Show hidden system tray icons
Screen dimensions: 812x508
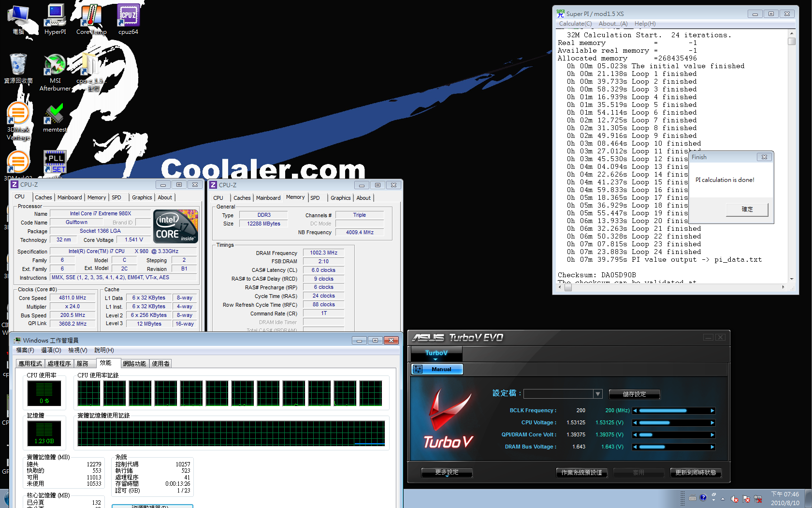tap(723, 499)
